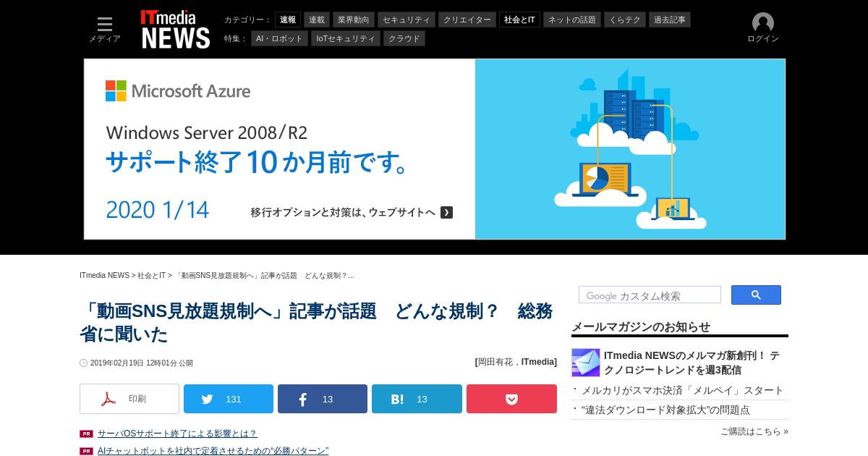868x456 pixels.
Task: Select the 速報 category tab
Action: click(288, 20)
